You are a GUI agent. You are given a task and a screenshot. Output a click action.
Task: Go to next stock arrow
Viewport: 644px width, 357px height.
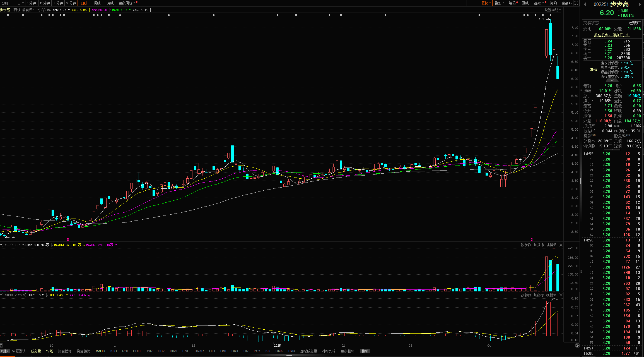tap(640, 4)
